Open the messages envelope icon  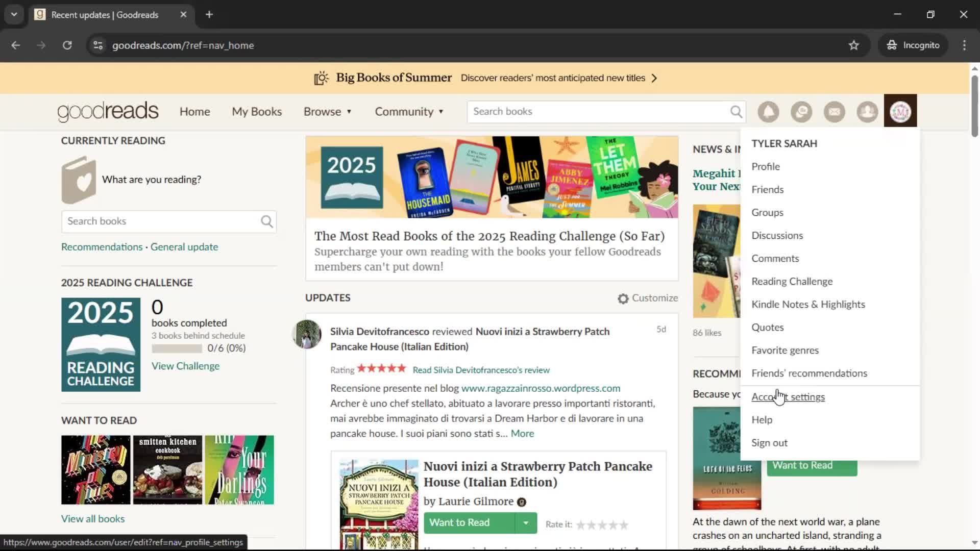click(835, 111)
